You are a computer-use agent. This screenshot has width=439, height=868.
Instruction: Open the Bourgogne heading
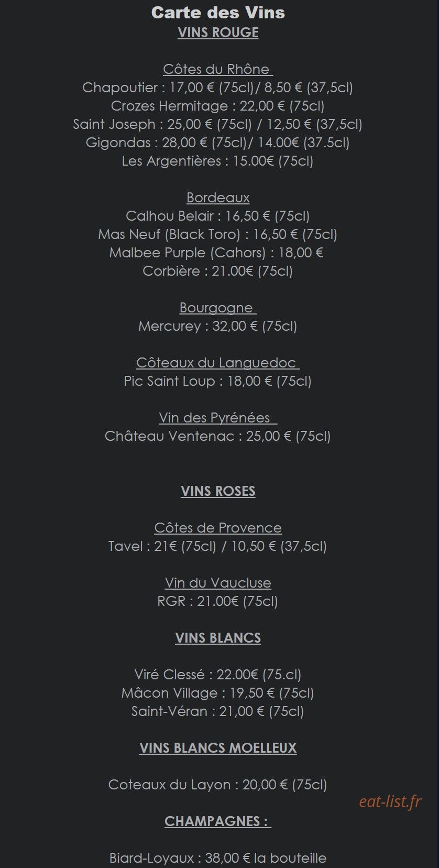(218, 308)
